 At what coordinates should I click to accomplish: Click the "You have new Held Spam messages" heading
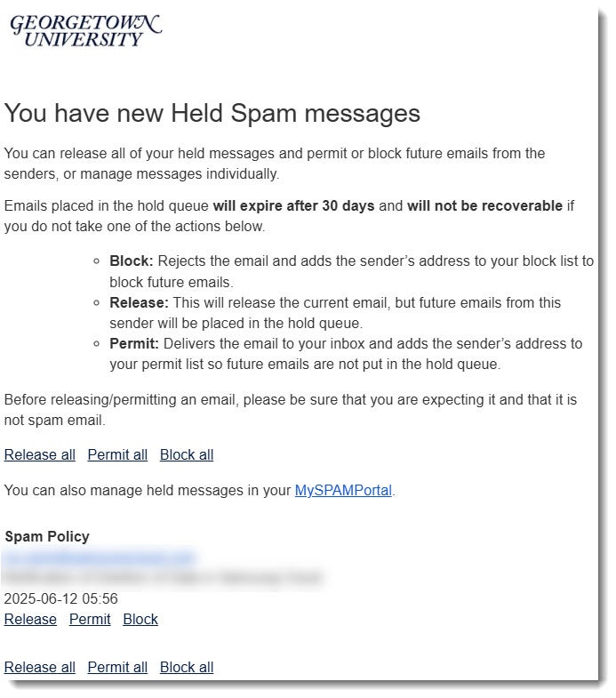pos(212,114)
